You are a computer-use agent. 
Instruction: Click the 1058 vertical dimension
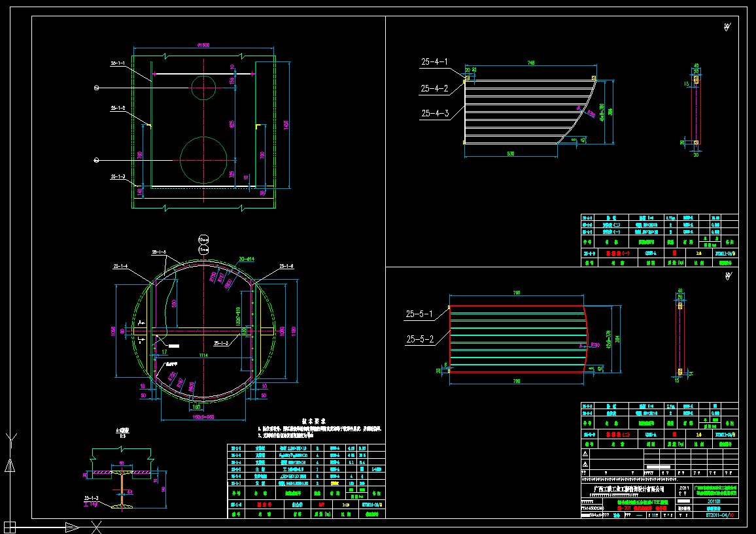(x=114, y=331)
